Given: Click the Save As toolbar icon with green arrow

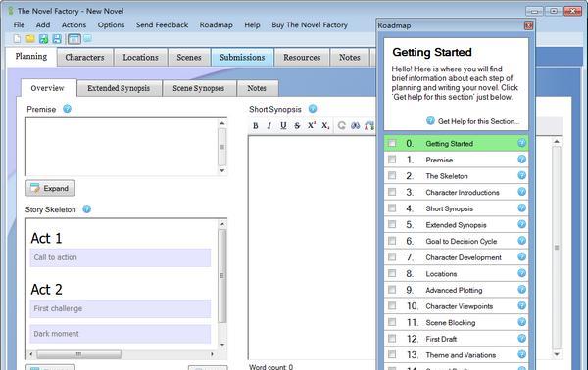Looking at the screenshot, I should [x=43, y=38].
